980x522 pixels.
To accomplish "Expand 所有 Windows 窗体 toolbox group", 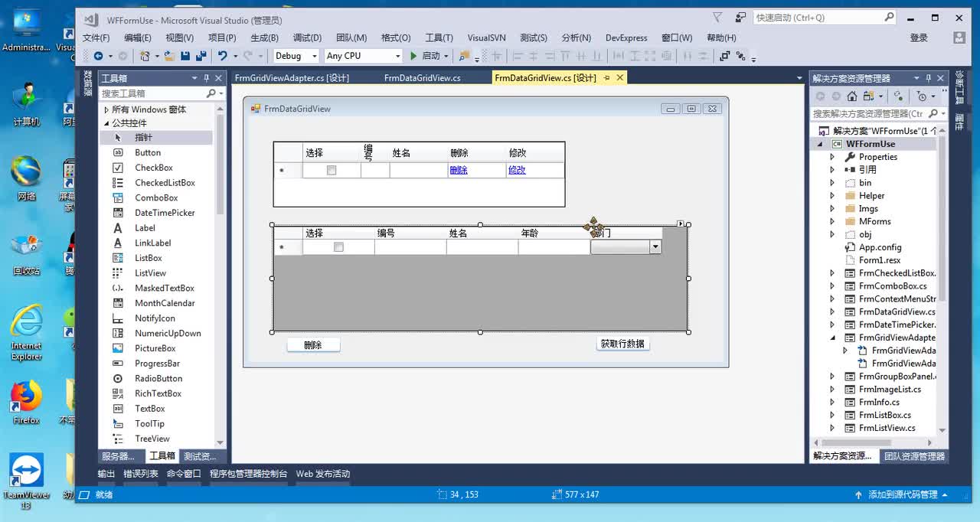I will [x=106, y=109].
